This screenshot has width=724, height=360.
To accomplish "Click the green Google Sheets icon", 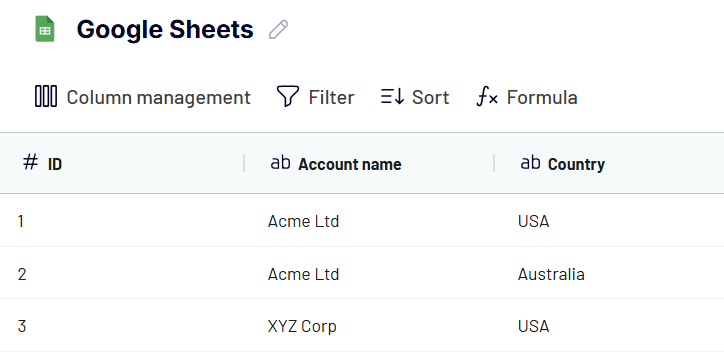I will point(45,29).
